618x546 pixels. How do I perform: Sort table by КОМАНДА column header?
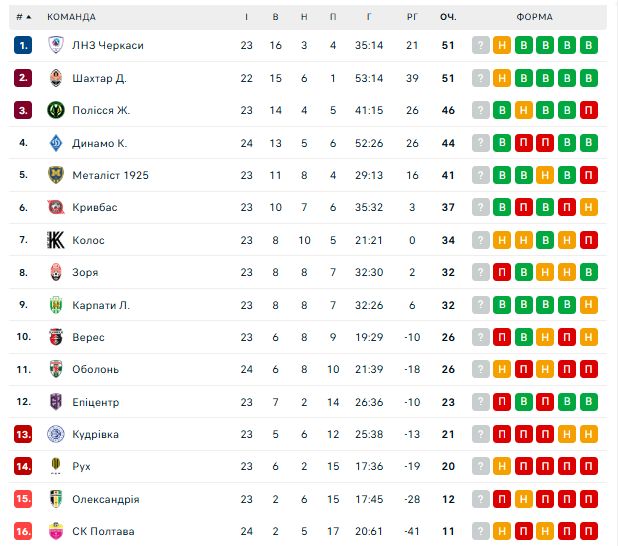72,17
